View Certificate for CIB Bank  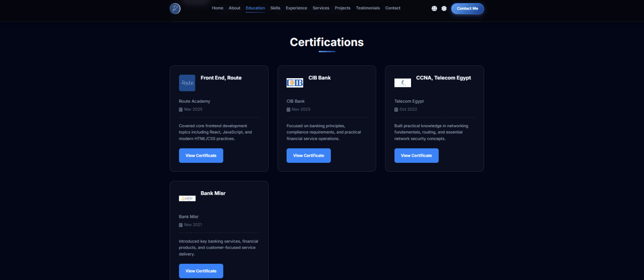pyautogui.click(x=308, y=156)
